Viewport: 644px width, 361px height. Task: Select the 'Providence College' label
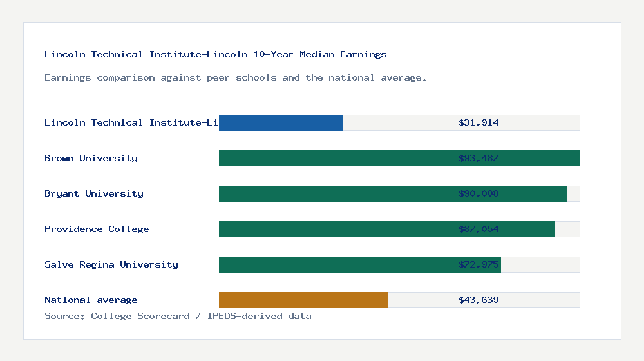[x=97, y=229]
